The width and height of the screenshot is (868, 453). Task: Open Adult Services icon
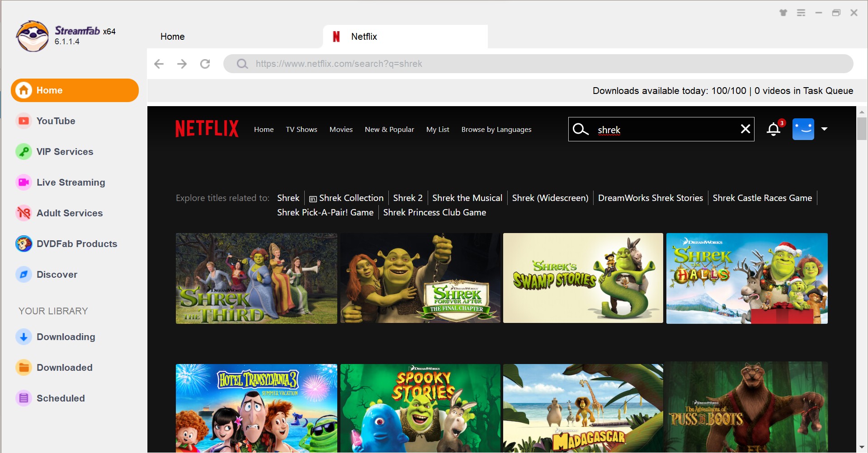[24, 213]
